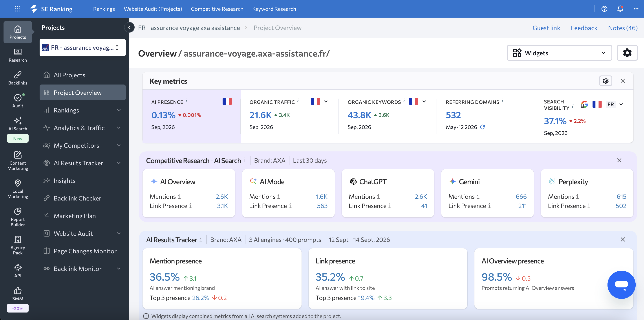Open SMM in the left icon rail
The image size is (644, 320).
[18, 294]
